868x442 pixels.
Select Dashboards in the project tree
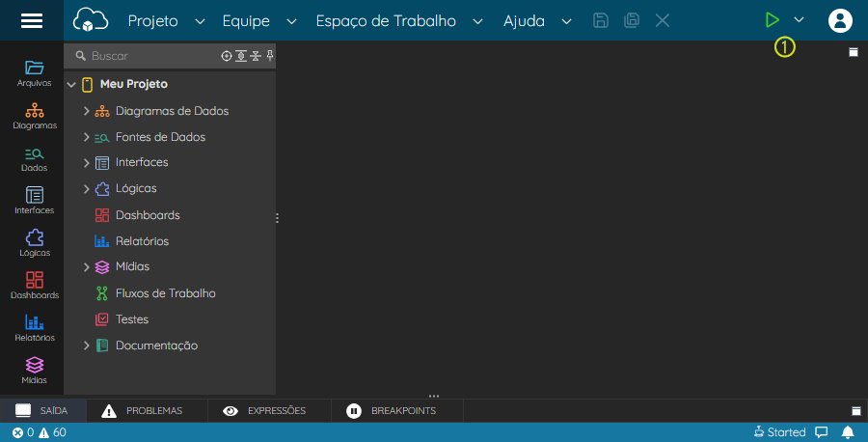coord(148,215)
